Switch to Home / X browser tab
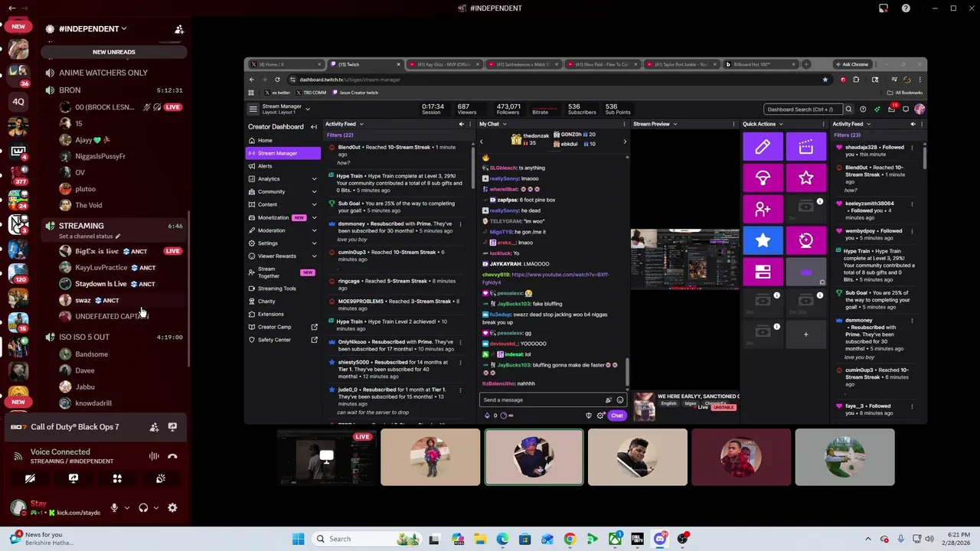The width and height of the screenshot is (980, 551). pos(288,64)
